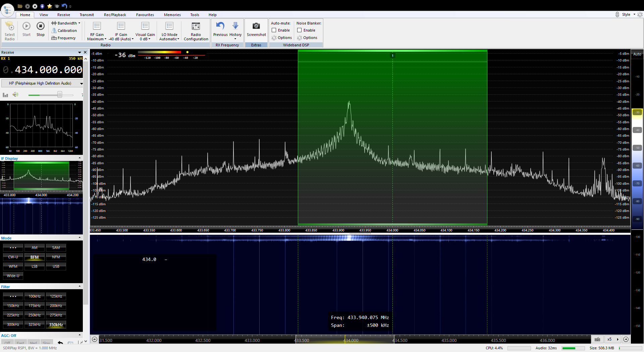Go to Previous RX frequency
644x352 pixels.
(x=220, y=26)
